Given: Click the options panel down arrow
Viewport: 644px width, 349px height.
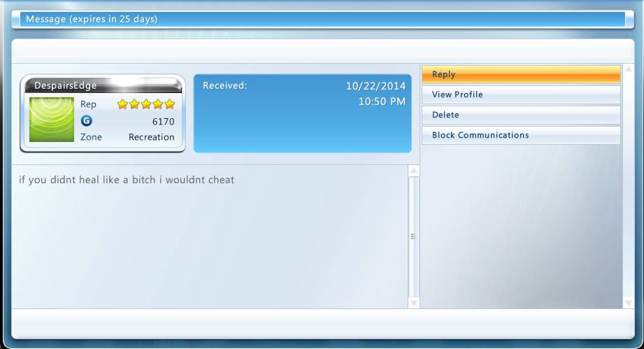Looking at the screenshot, I should coord(629,303).
